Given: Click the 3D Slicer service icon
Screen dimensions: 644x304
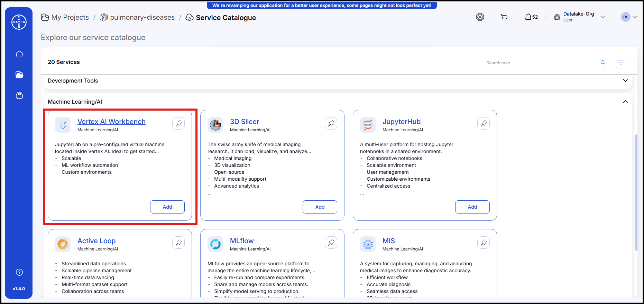Looking at the screenshot, I should tap(215, 125).
